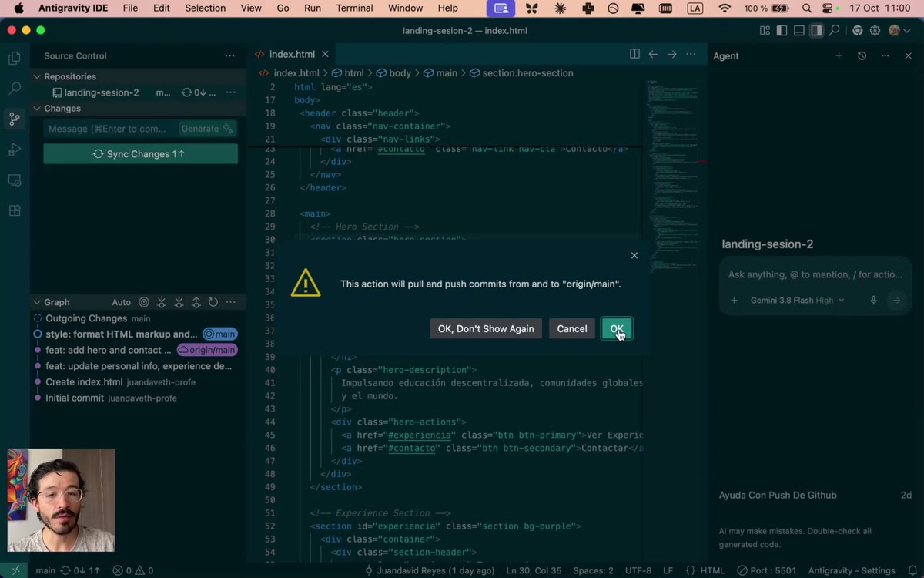Toggle the bottom panel
This screenshot has width=924, height=578.
tap(799, 31)
